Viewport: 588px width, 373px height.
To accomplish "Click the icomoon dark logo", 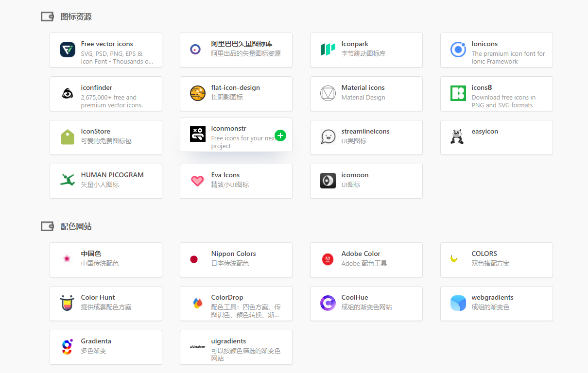I will click(328, 181).
